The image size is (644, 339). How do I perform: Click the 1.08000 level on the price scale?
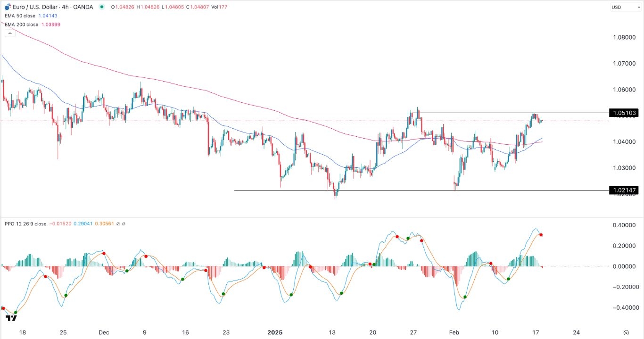pos(623,37)
